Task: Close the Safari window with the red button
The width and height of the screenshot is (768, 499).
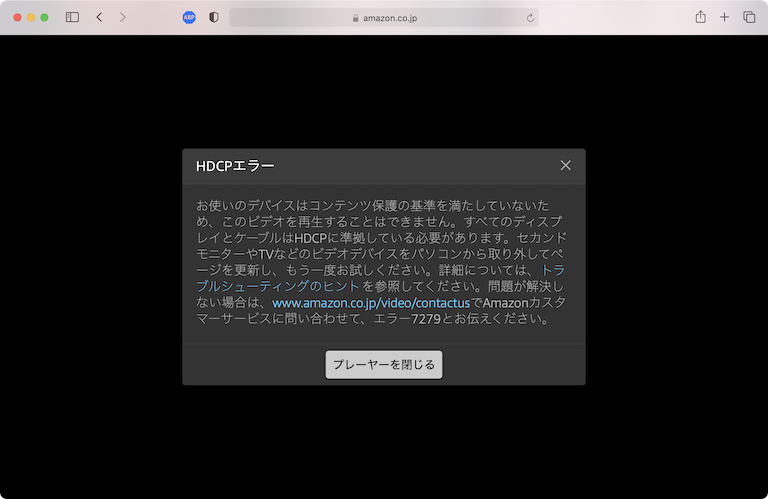Action: [18, 18]
